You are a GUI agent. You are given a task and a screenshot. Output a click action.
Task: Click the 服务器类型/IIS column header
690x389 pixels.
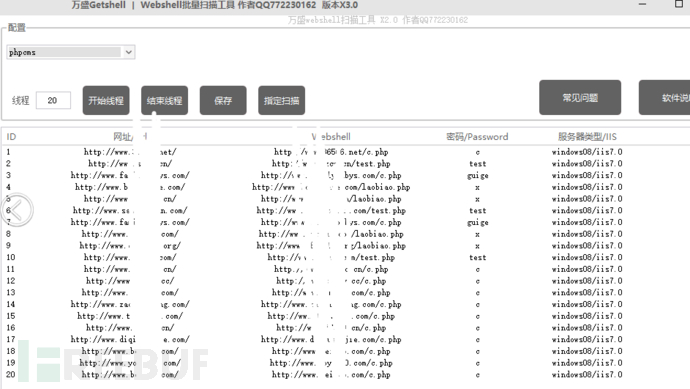click(x=587, y=137)
